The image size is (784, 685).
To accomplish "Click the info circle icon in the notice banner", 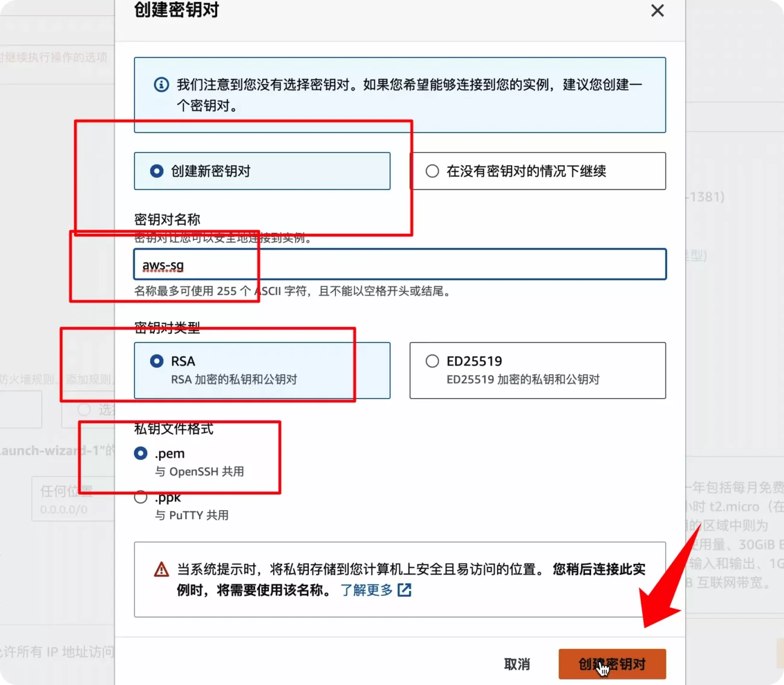I will 160,84.
